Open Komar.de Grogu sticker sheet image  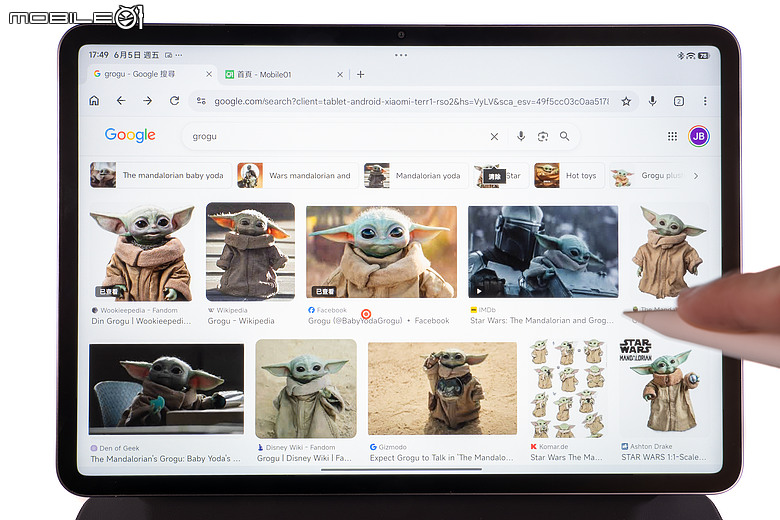(x=567, y=389)
